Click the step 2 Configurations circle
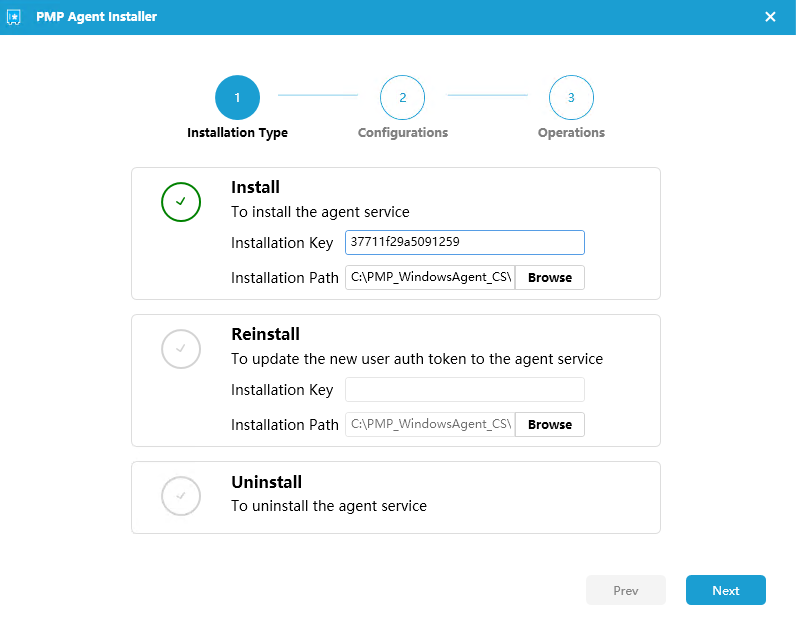 [403, 97]
